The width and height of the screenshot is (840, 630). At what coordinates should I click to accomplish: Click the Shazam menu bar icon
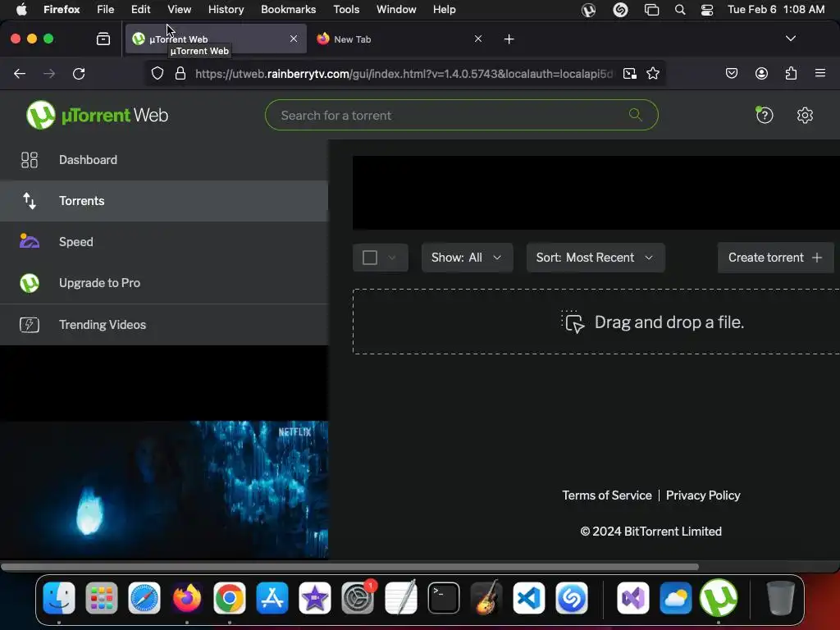(620, 10)
